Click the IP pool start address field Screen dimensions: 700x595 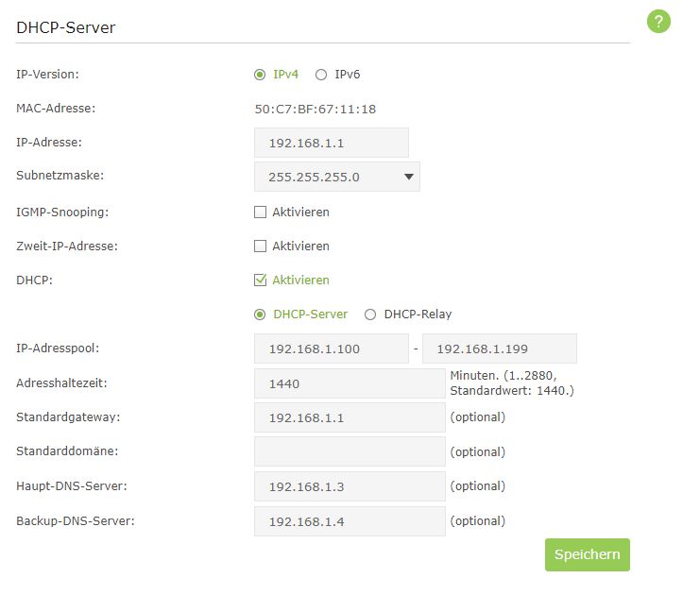[331, 348]
